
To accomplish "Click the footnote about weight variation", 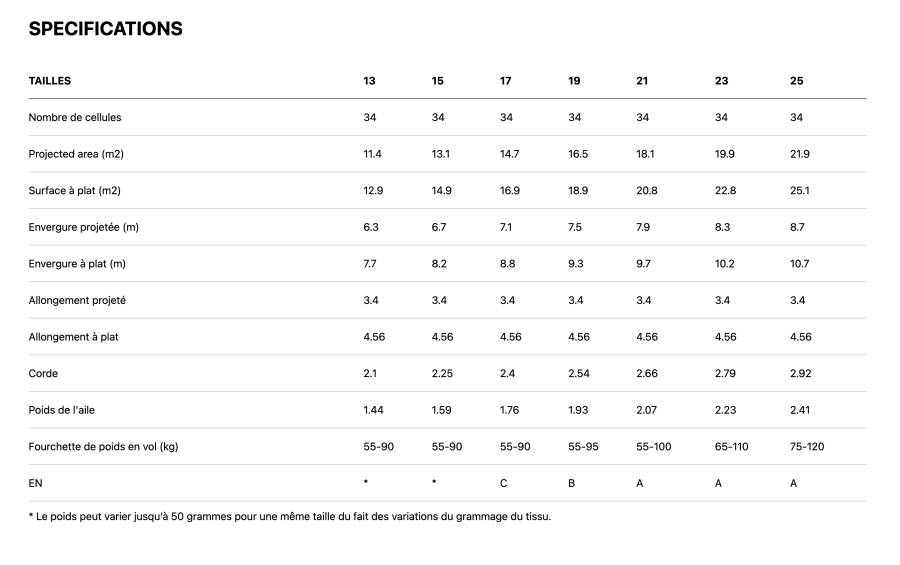I will pyautogui.click(x=290, y=516).
